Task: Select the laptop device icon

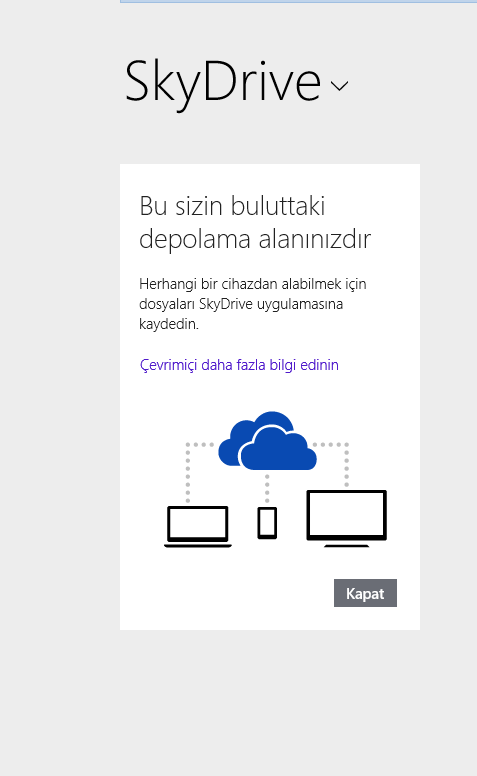Action: (198, 527)
